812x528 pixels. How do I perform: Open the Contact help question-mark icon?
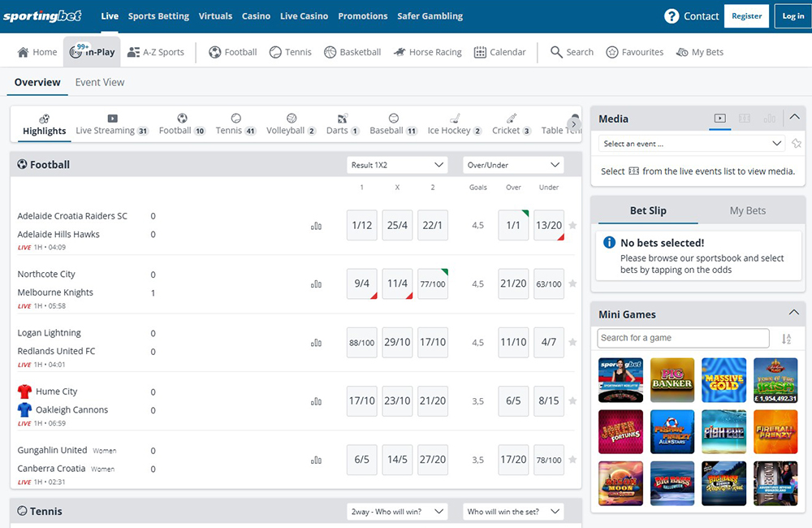(672, 16)
